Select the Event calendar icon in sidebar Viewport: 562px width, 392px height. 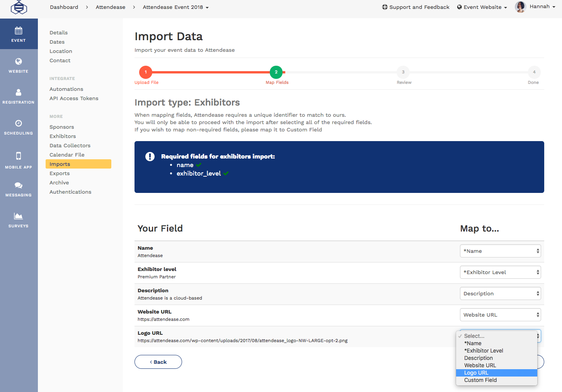click(19, 30)
